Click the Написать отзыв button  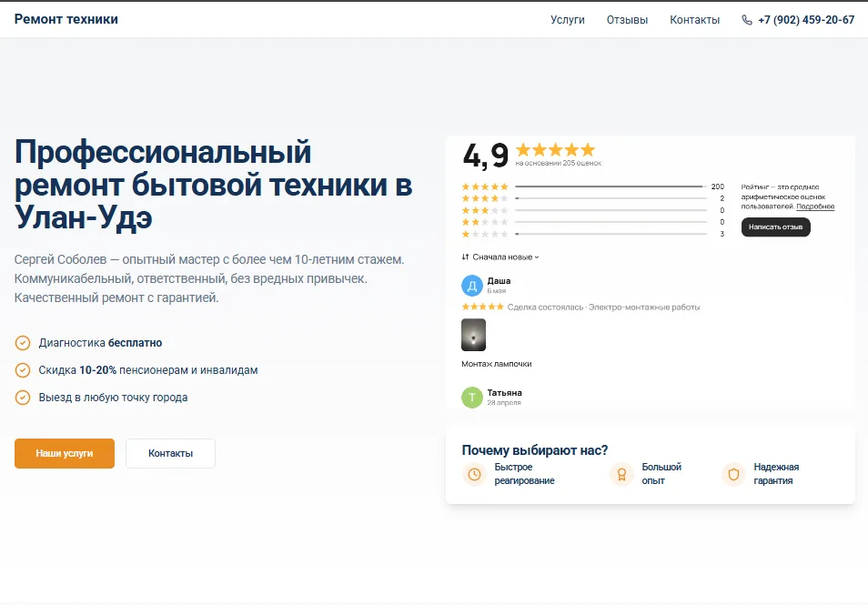(775, 227)
